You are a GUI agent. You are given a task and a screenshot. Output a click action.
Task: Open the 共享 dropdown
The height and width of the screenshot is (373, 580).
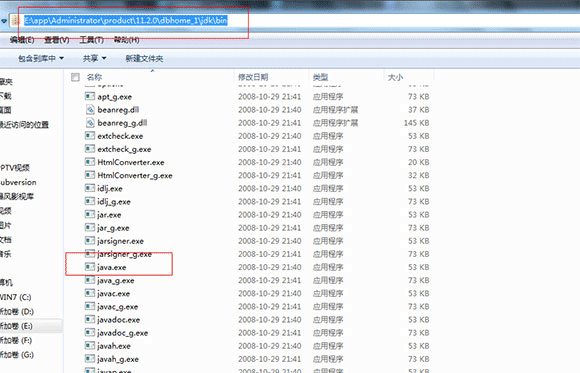pos(94,58)
